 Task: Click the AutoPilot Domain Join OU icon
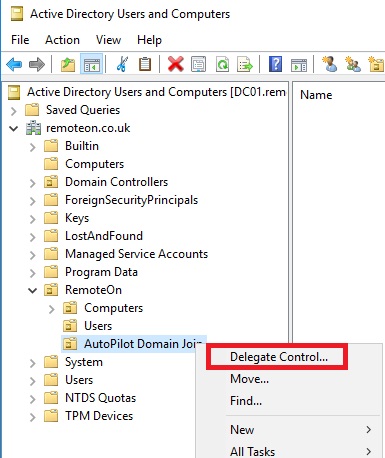70,344
